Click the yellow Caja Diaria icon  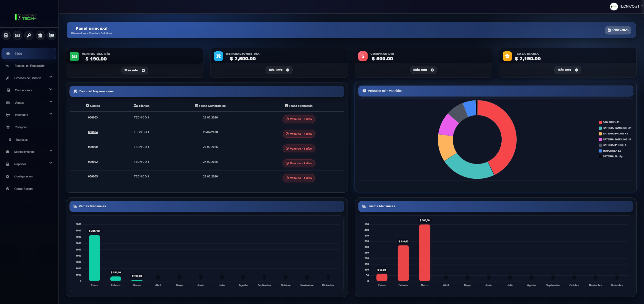point(507,56)
